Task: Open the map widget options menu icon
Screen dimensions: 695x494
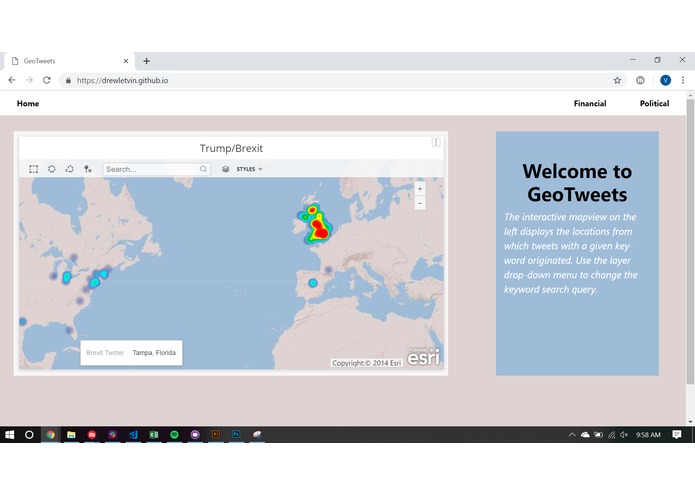Action: [436, 142]
